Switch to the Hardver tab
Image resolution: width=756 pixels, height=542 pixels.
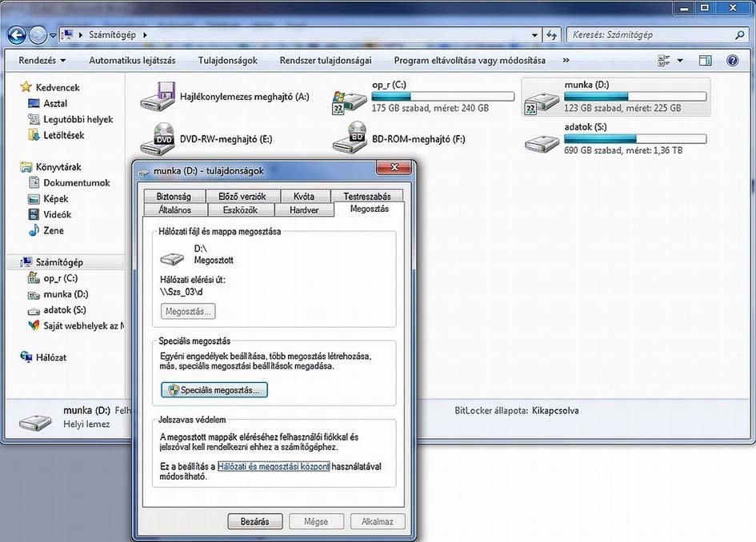pyautogui.click(x=304, y=209)
